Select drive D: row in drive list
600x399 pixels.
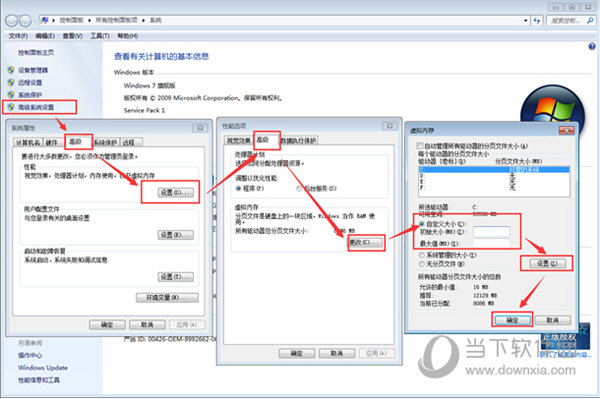(494, 175)
